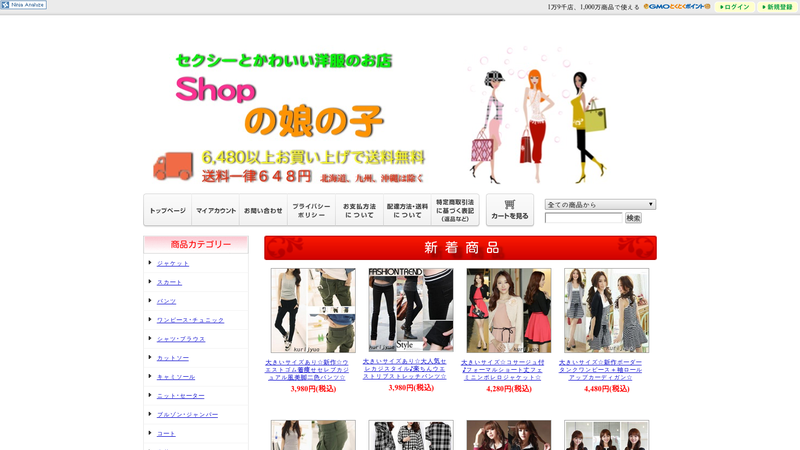Image resolution: width=800 pixels, height=450 pixels.
Task: Click the arrow bullet beside パンツ
Action: click(x=150, y=301)
